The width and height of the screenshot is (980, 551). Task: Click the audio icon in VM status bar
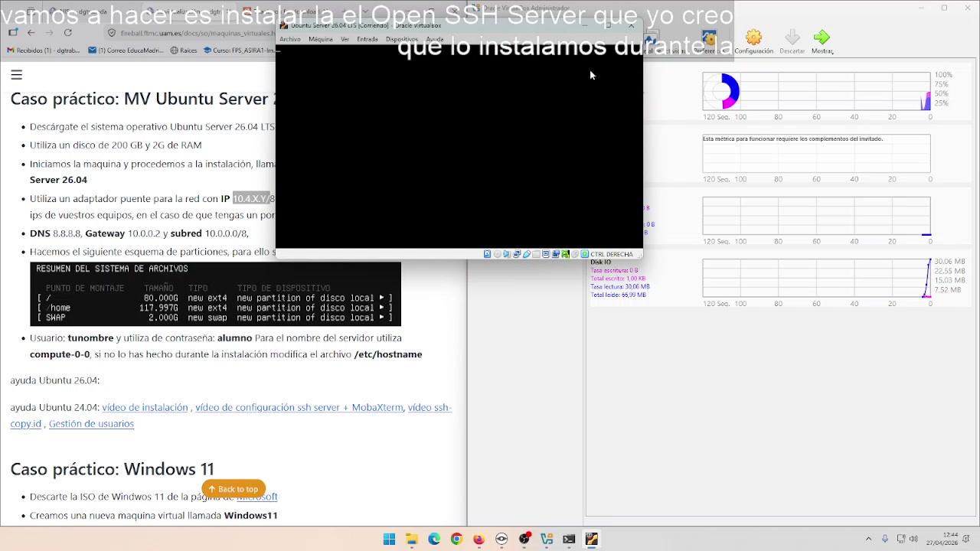tap(507, 254)
